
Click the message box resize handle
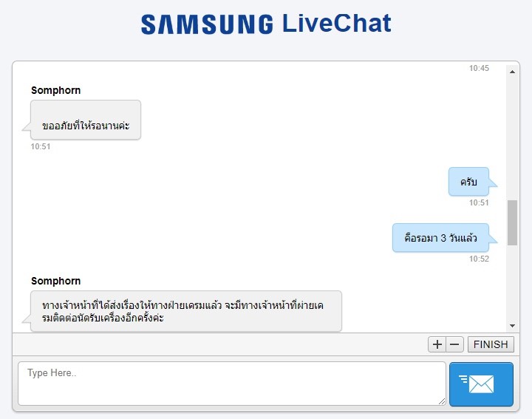(441, 401)
